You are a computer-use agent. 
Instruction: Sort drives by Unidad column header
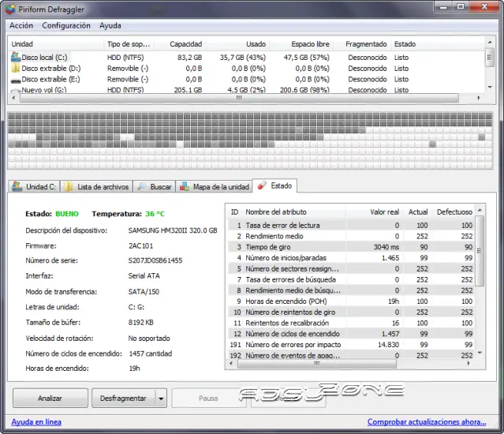(56, 44)
